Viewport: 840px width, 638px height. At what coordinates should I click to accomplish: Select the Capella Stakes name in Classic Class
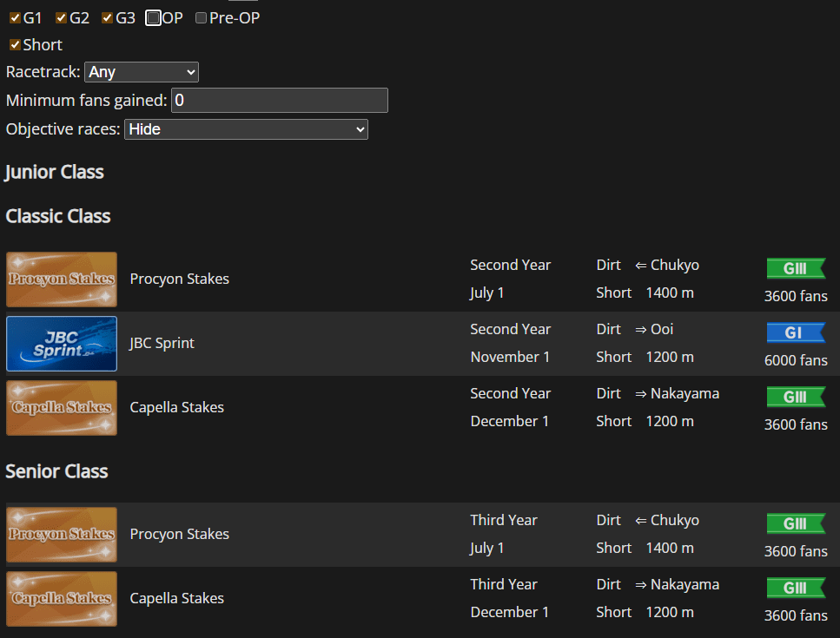pyautogui.click(x=177, y=408)
